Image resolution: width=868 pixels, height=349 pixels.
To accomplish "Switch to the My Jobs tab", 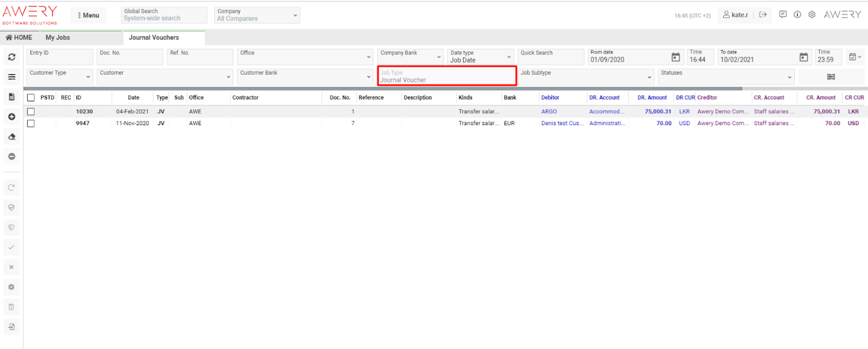I will pos(58,37).
